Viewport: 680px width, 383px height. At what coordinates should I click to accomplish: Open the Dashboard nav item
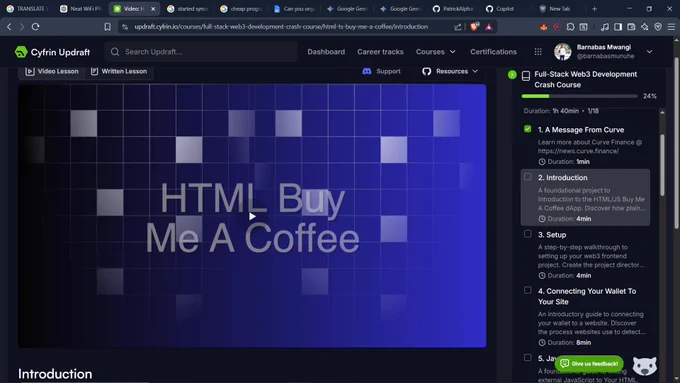coord(326,52)
